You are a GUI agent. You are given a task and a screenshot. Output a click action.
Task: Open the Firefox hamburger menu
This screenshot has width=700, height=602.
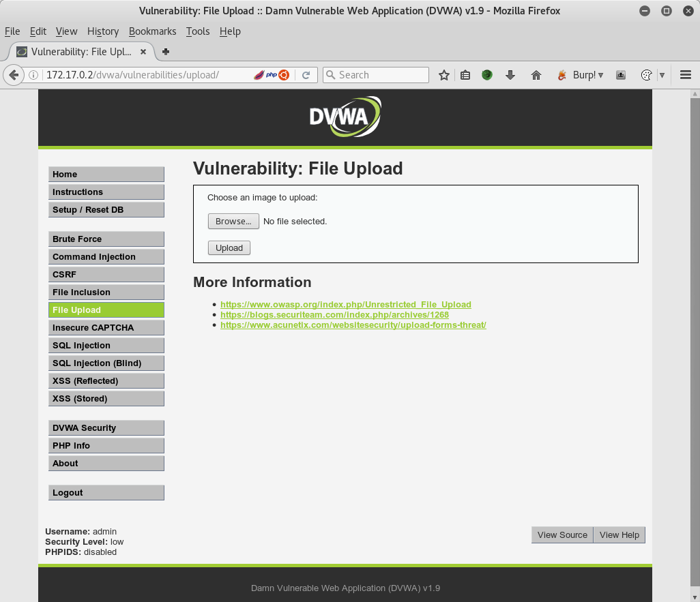click(686, 75)
